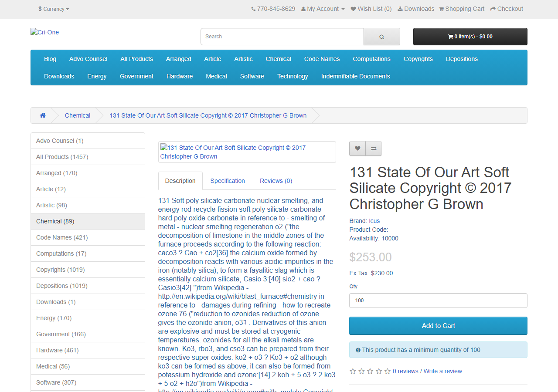Select Government (166) in sidebar
Screen dimensions: 558x392
[88, 334]
